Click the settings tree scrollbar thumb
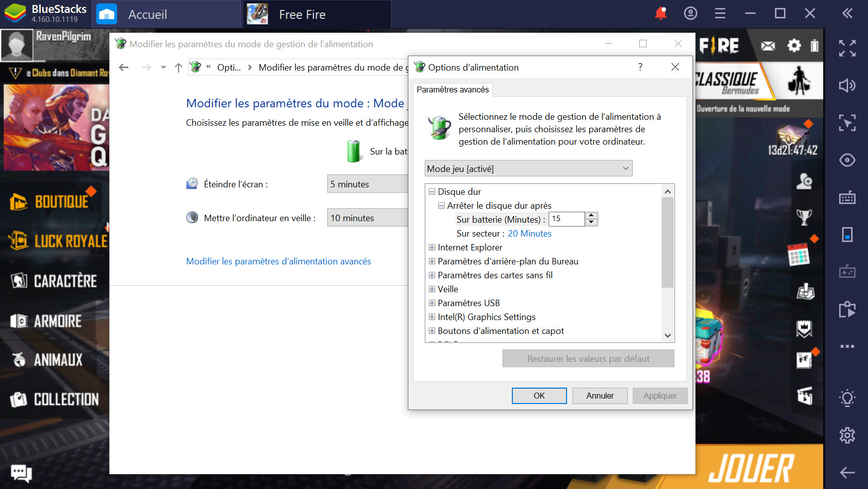Viewport: 868px width, 489px height. 668,243
